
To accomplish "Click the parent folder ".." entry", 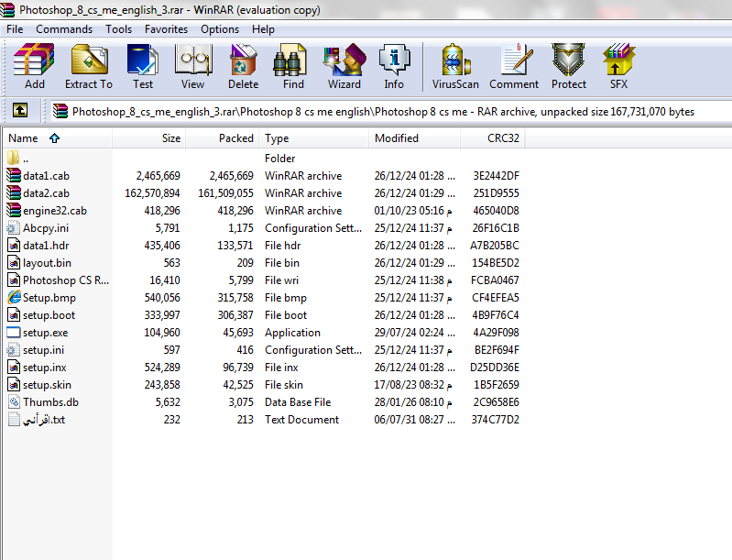I will (x=26, y=159).
